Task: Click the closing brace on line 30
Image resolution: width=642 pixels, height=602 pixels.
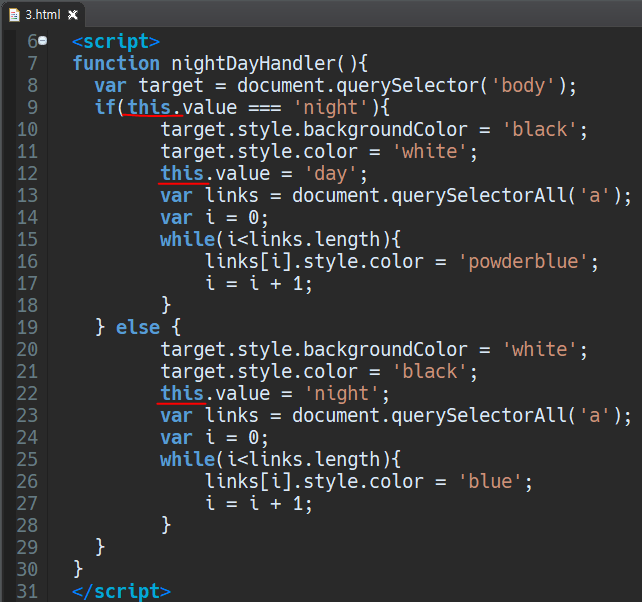Action: [x=78, y=569]
